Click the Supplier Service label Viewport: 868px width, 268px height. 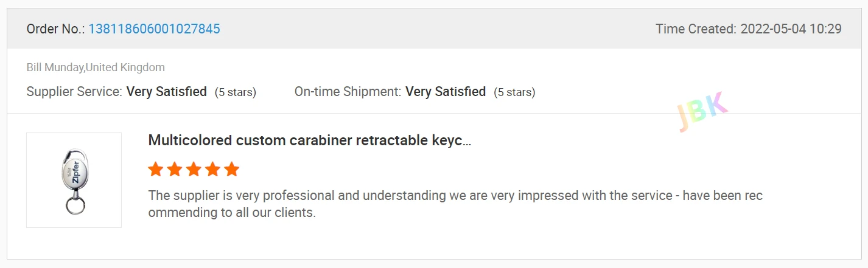(x=74, y=92)
